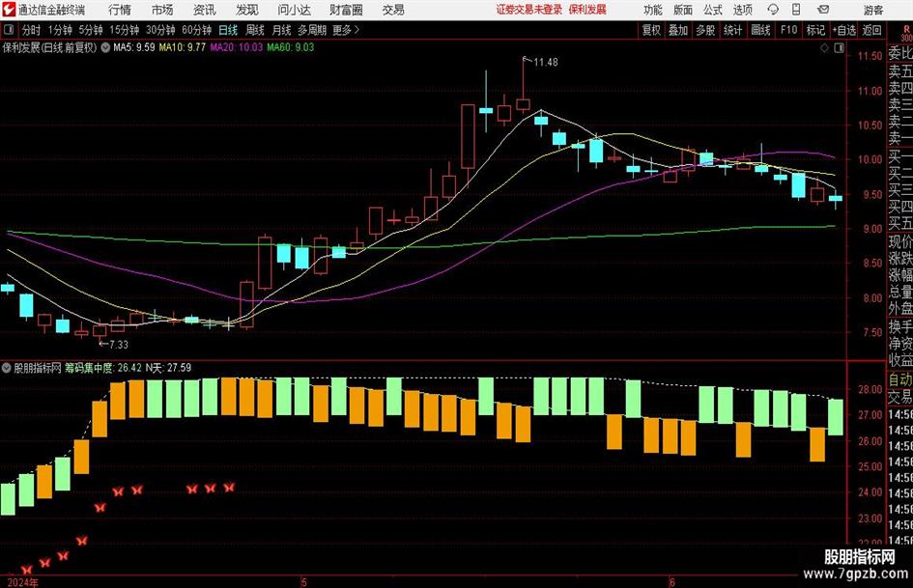
Task: Click the 11.48 high price marker
Action: (545, 62)
